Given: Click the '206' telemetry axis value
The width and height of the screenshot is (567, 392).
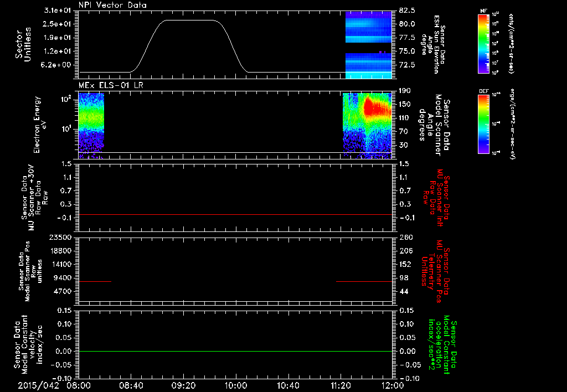Looking at the screenshot, I should point(406,251).
